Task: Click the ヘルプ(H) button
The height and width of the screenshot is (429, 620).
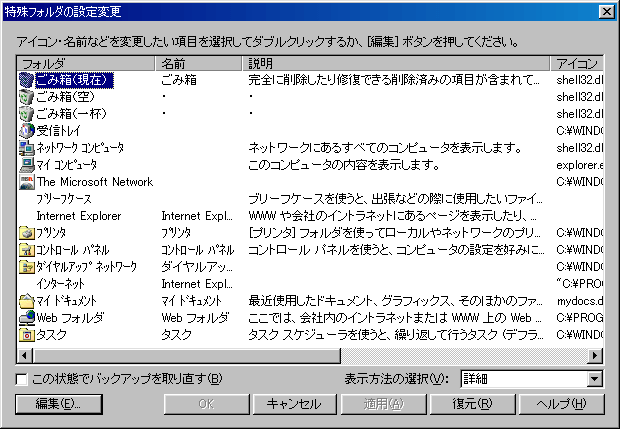Action: coord(561,404)
